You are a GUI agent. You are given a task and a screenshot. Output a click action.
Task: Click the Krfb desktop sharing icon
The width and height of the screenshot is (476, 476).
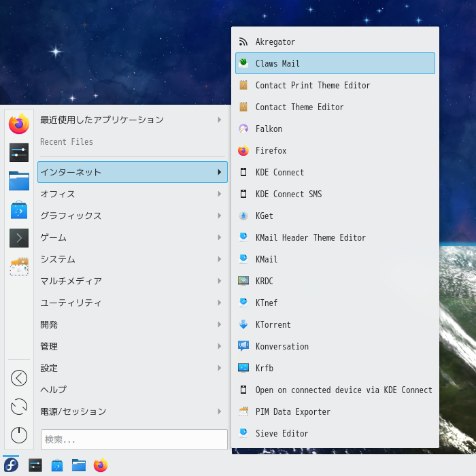tap(243, 368)
